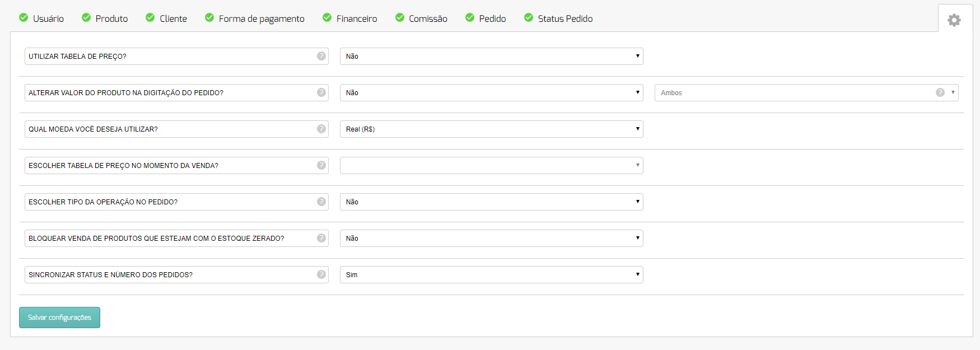Click help icon for ESCOLHER TIPO DA OPERAÇÃO
Screen dimensions: 980x350
[321, 202]
